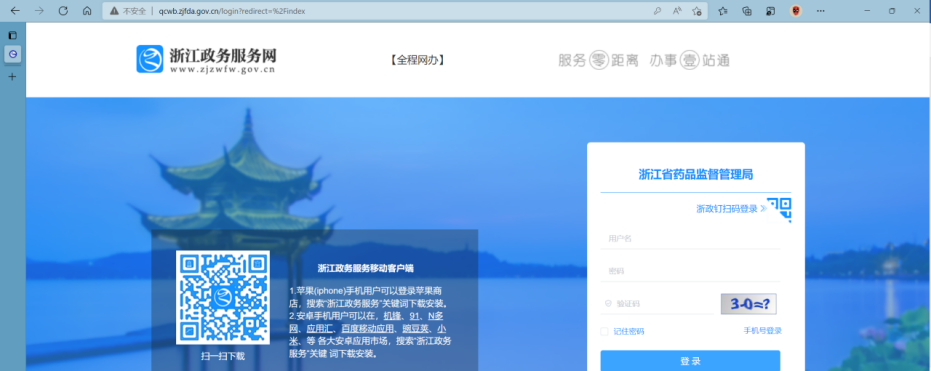This screenshot has width=931, height=371.
Task: Open the saved password key icon
Action: (657, 11)
